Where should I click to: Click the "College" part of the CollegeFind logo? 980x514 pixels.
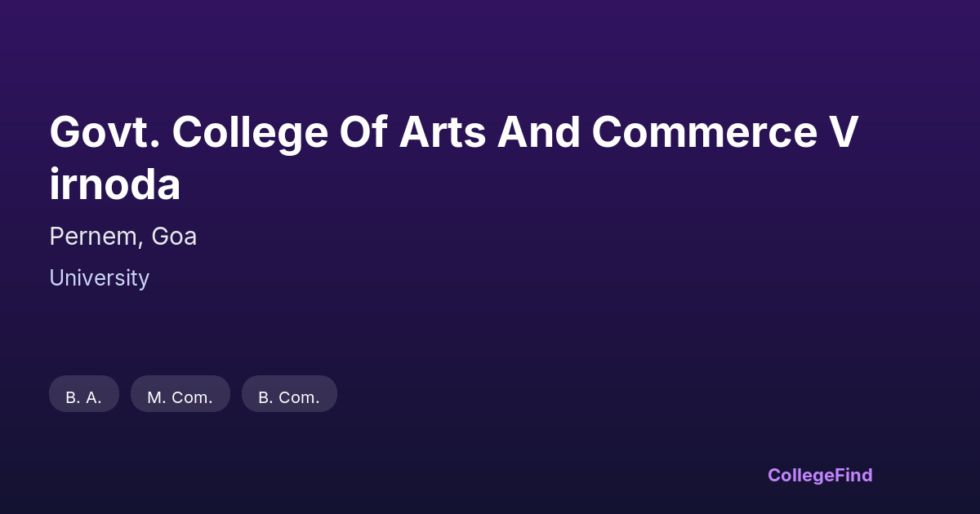click(801, 475)
